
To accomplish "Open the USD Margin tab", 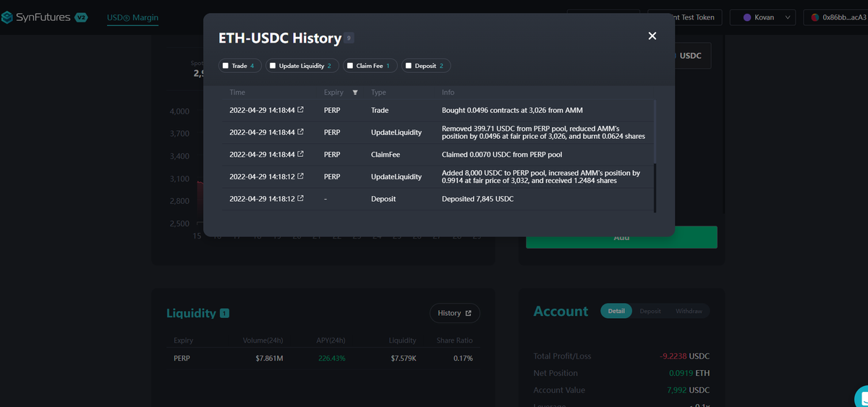I will (x=132, y=17).
